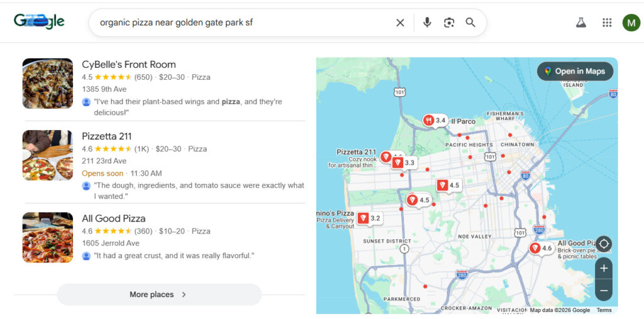
Task: Zoom out on the map
Action: [603, 290]
